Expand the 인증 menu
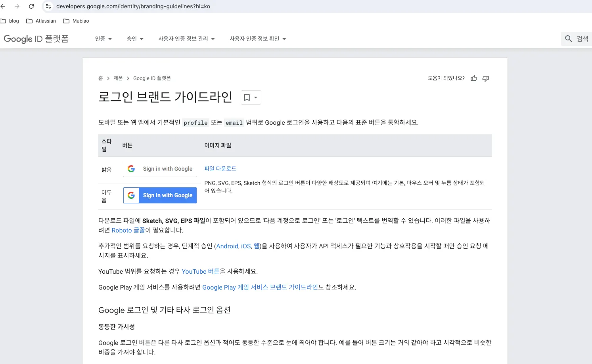The image size is (592, 364). pyautogui.click(x=103, y=39)
